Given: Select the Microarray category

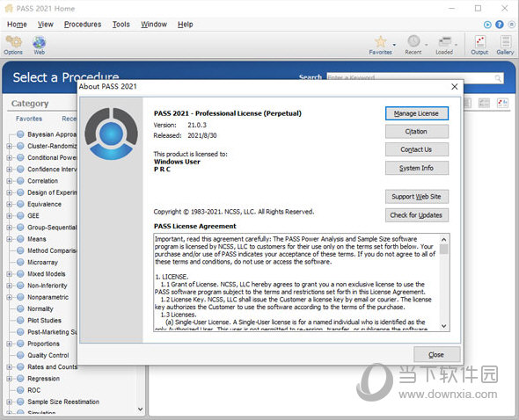Looking at the screenshot, I should [42, 262].
